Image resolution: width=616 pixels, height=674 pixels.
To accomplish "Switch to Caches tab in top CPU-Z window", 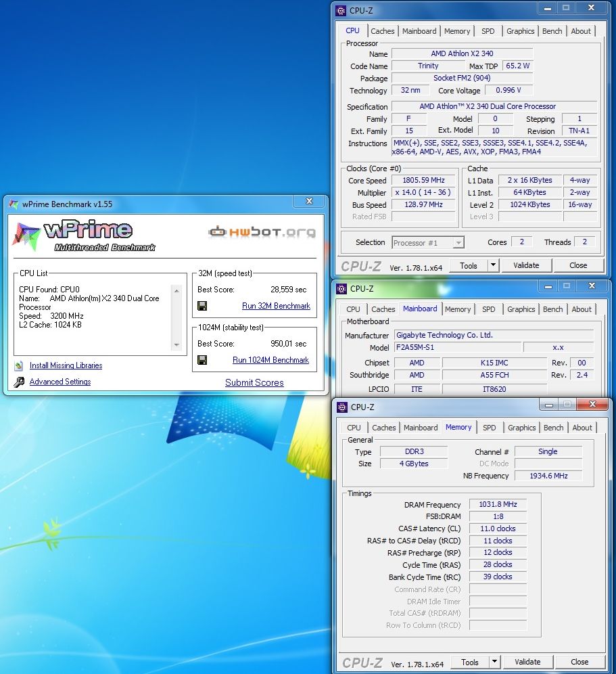I will [382, 31].
